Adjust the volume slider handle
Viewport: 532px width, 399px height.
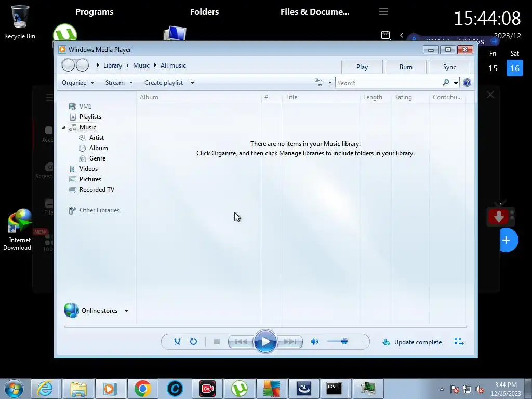[x=344, y=341]
